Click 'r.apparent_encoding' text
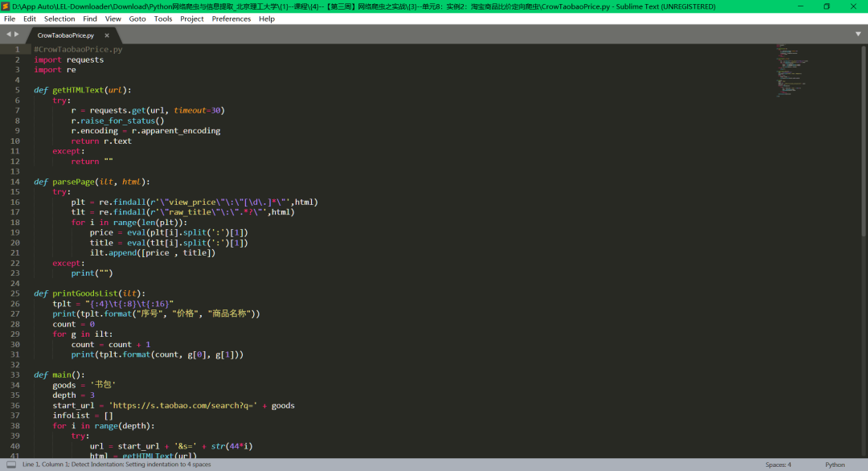 (175, 131)
